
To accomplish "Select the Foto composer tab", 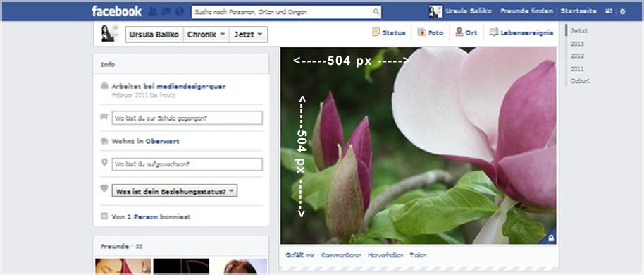I will click(x=431, y=32).
